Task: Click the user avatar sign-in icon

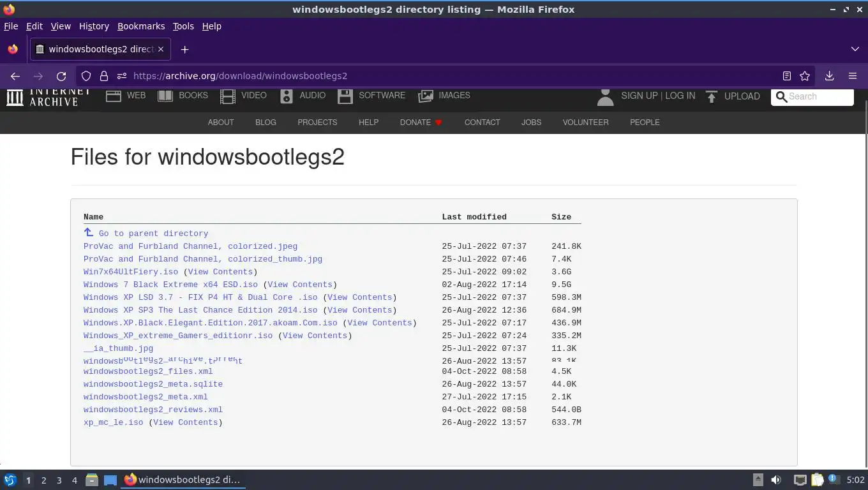Action: coord(604,96)
